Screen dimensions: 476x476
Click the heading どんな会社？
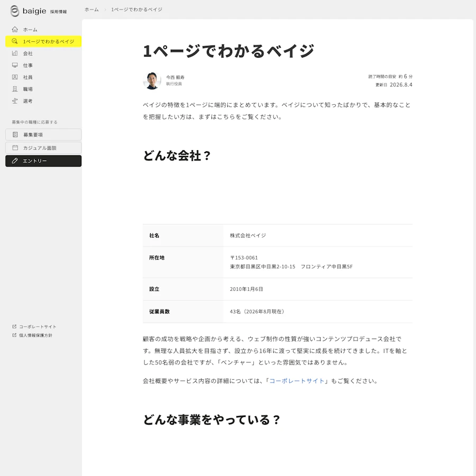pyautogui.click(x=177, y=155)
